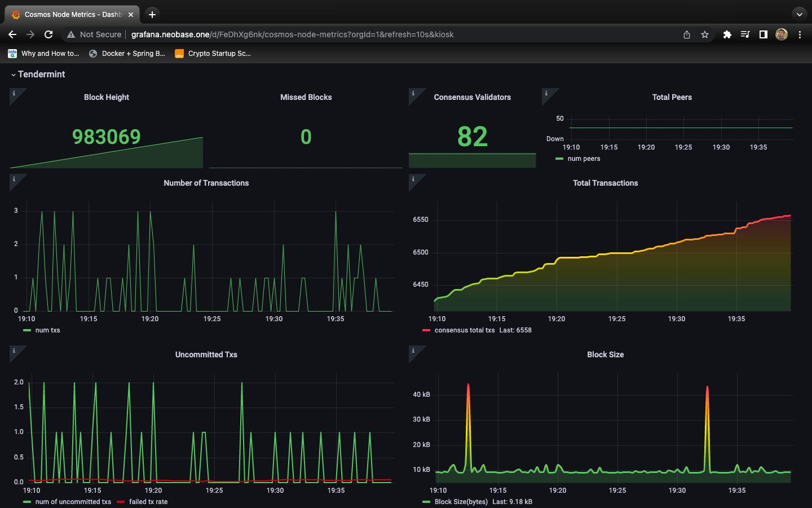
Task: Click the Uncommitted Txs panel info icon
Action: pyautogui.click(x=14, y=351)
